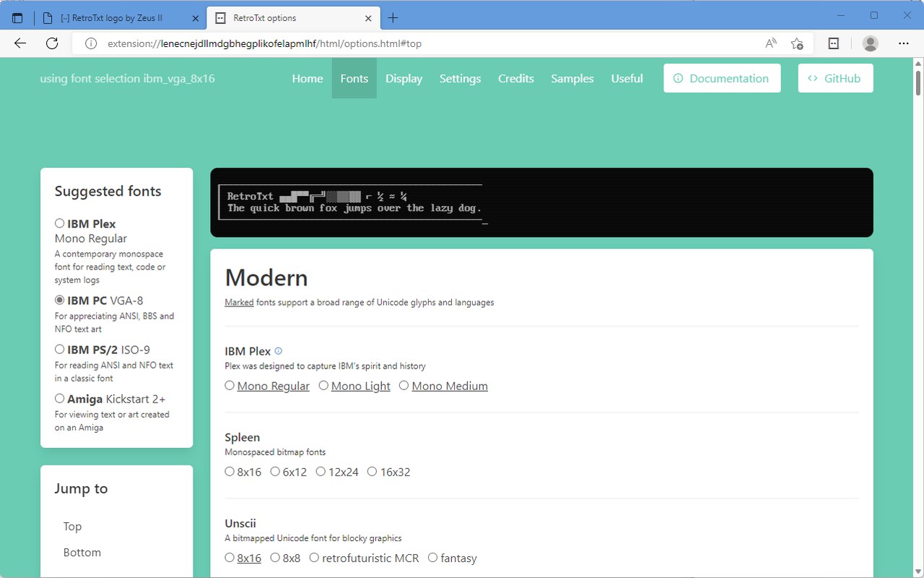Open the Credits menu item

[516, 79]
